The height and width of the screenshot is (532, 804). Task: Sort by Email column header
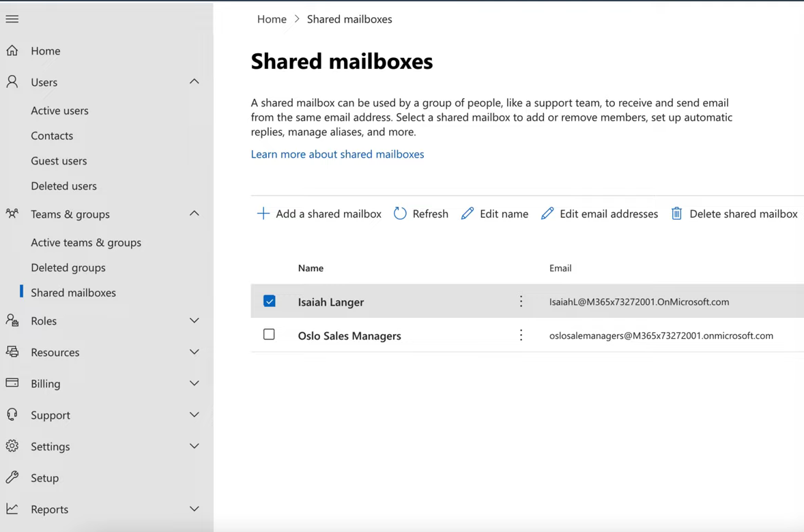pos(560,268)
